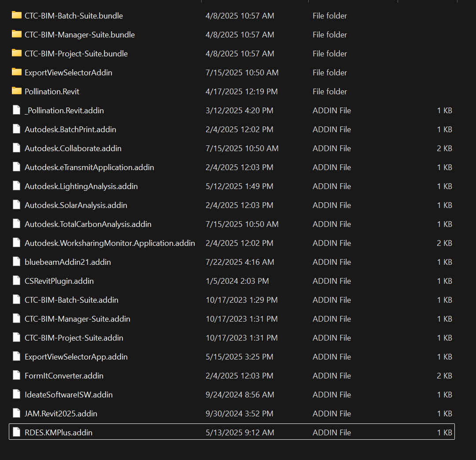
Task: Click the Autodesk.WorksharingMonitor.Application.addin file icon
Action: coord(17,242)
